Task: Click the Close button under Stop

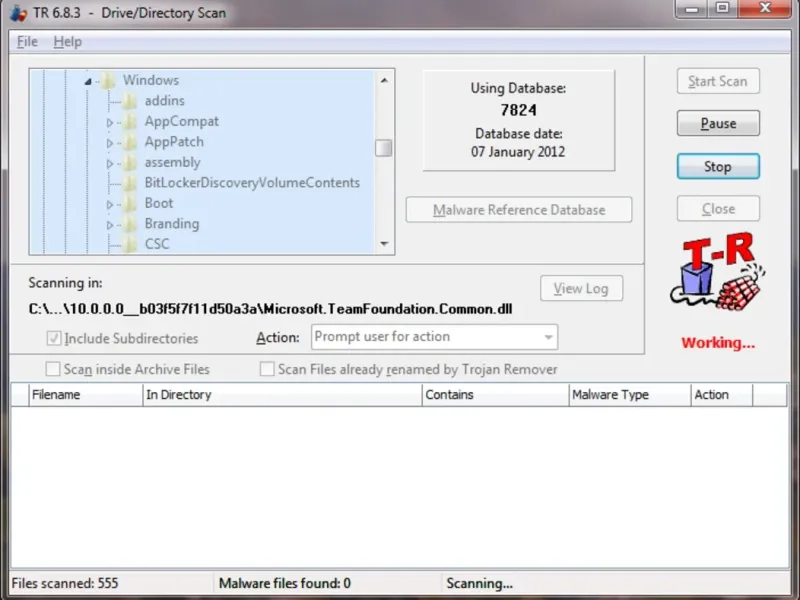Action: [x=718, y=209]
